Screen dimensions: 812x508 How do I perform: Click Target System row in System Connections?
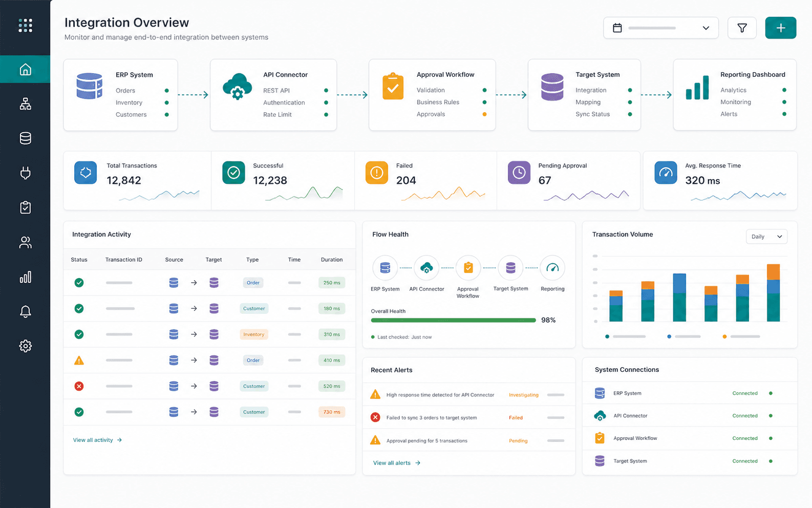[x=690, y=461]
